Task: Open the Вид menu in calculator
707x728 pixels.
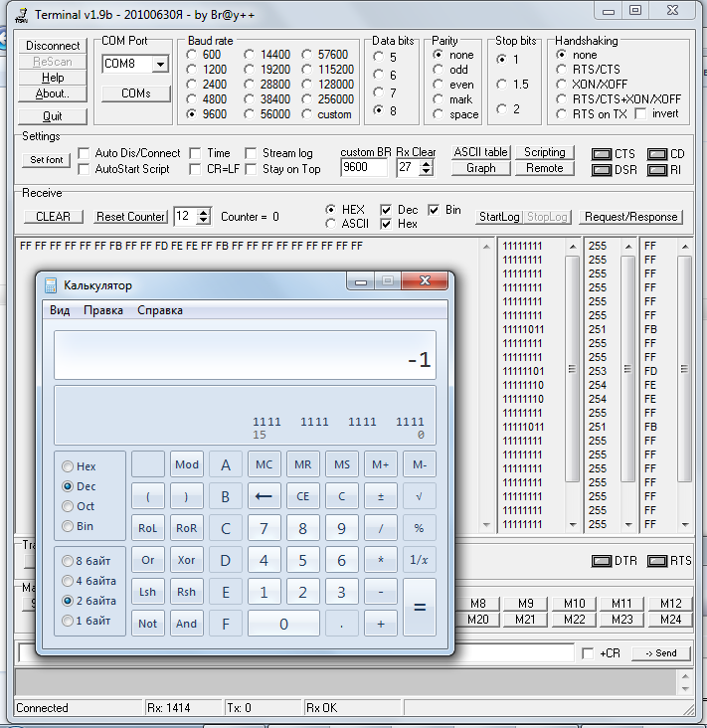Action: [60, 310]
